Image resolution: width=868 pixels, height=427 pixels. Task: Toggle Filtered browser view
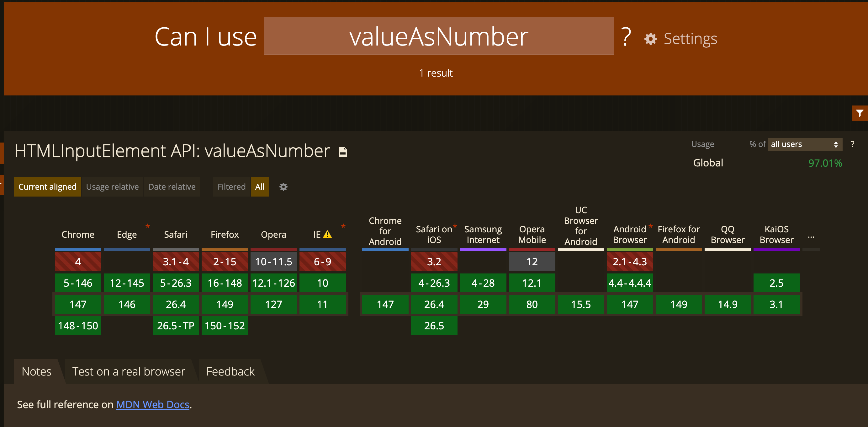(231, 187)
